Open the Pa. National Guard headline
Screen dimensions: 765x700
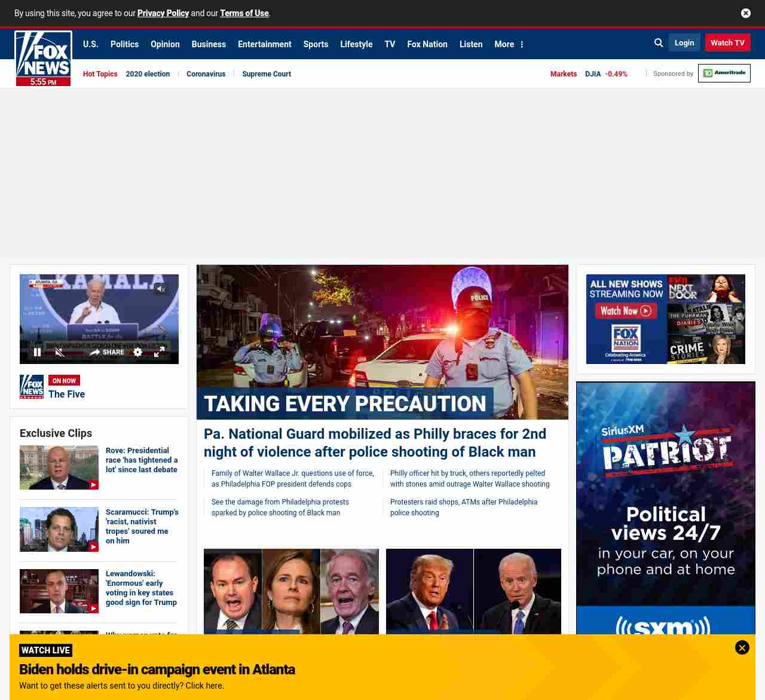(375, 442)
